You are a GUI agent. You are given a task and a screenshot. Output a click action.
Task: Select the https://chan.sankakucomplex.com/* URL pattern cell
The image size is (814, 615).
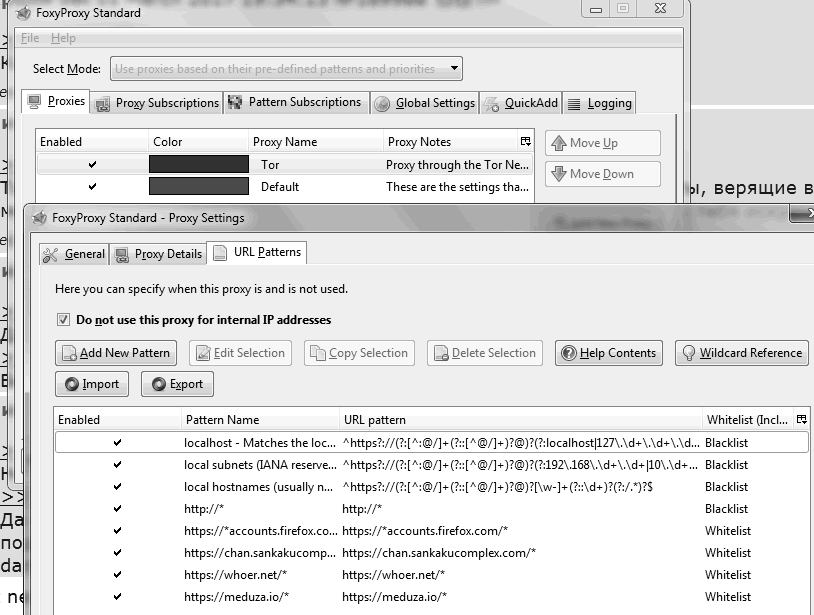pyautogui.click(x=439, y=553)
